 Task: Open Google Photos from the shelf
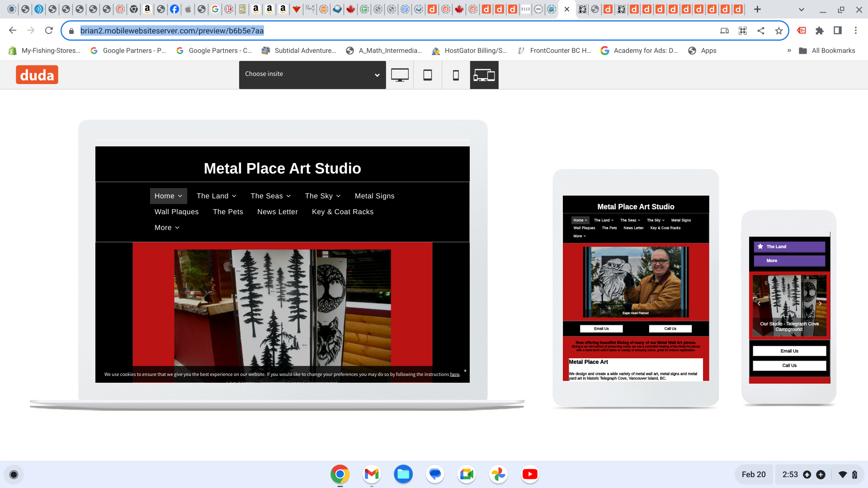[x=498, y=474]
